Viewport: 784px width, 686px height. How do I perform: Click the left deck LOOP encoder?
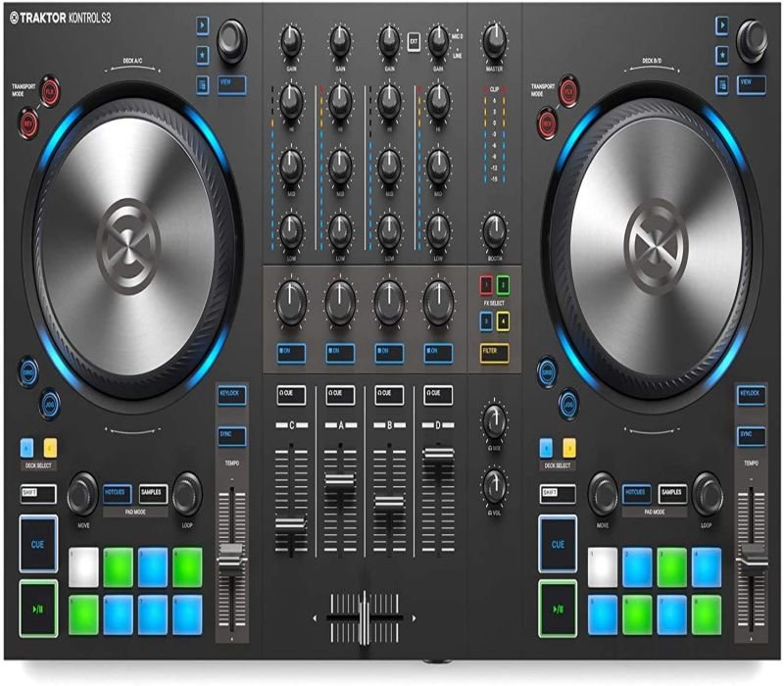(187, 494)
